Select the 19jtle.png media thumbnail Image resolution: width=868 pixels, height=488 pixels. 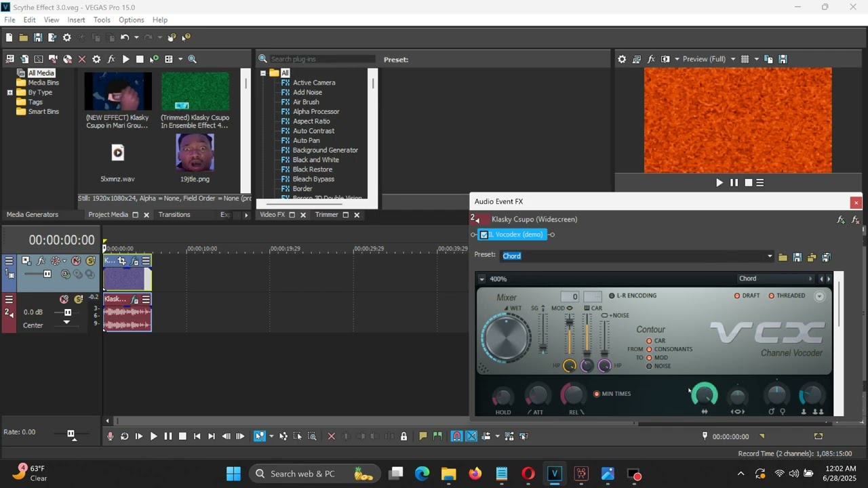coord(195,153)
